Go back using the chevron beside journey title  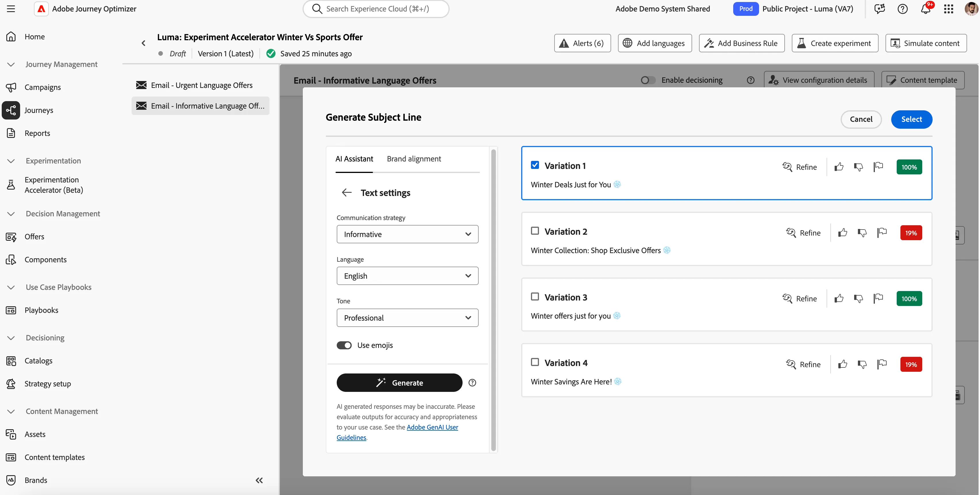click(x=143, y=43)
